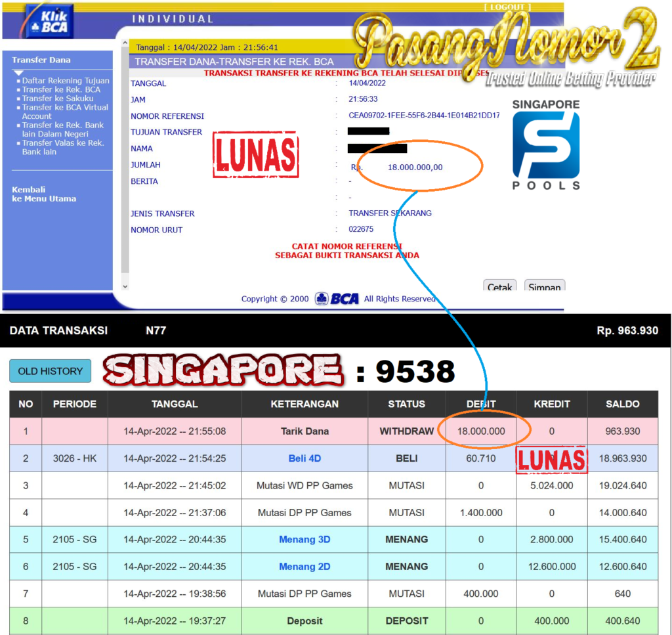Screen dimensions: 672x635
Task: Click the BCA logo in copyright footer
Action: point(337,299)
